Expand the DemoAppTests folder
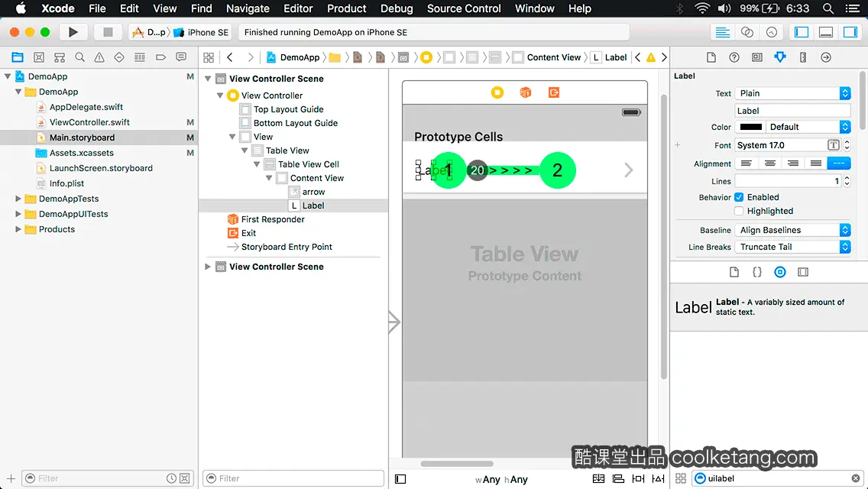The width and height of the screenshot is (868, 489). pyautogui.click(x=18, y=199)
